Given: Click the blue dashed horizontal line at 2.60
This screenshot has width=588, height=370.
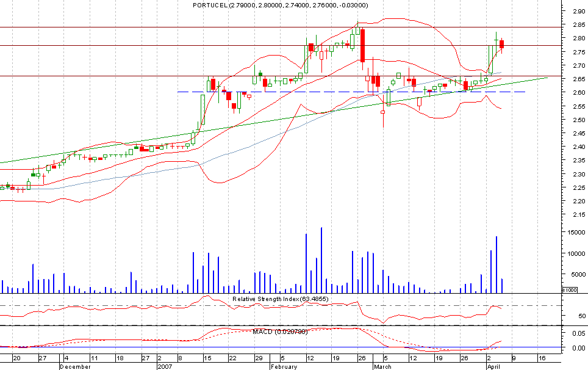Looking at the screenshot, I should point(351,92).
